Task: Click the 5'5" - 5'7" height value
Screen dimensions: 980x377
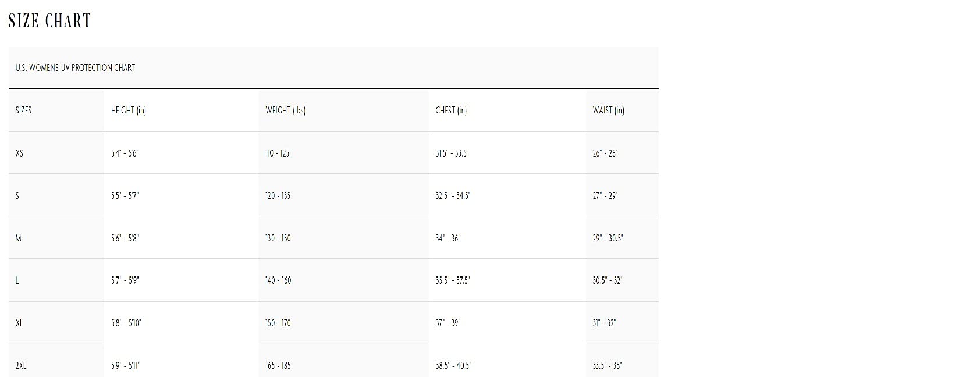Action: [x=125, y=195]
